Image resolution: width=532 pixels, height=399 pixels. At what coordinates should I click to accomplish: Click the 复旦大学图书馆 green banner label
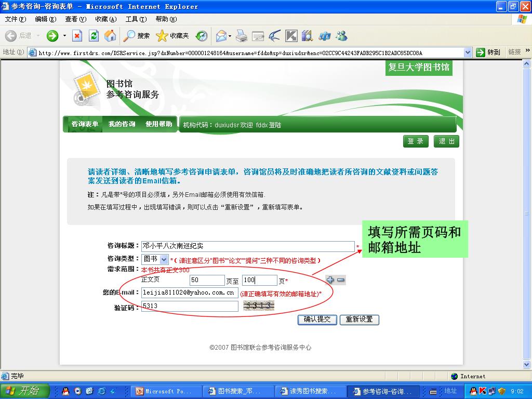click(x=419, y=67)
